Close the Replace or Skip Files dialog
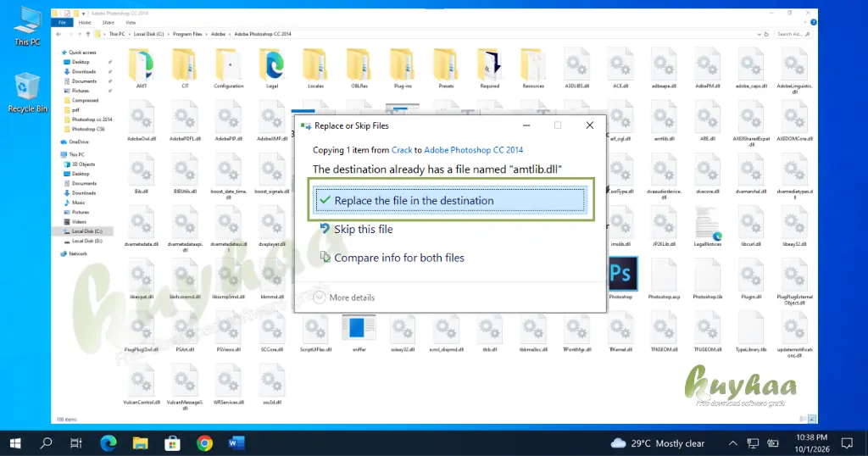The image size is (868, 456). click(x=590, y=125)
